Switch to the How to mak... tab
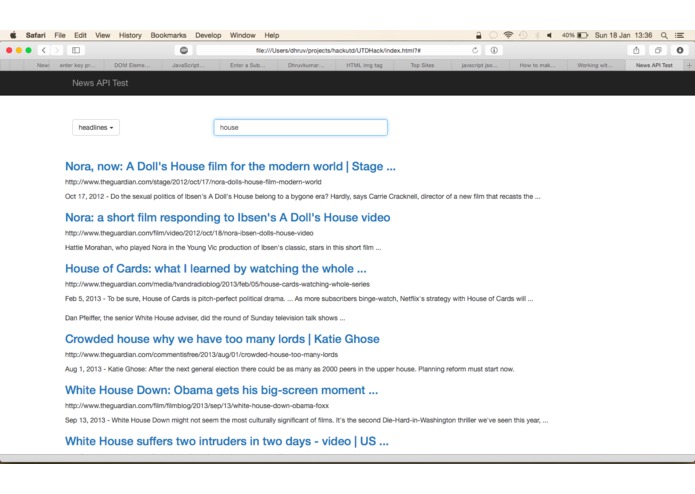Viewport: 695px width, 494px height. tap(537, 65)
